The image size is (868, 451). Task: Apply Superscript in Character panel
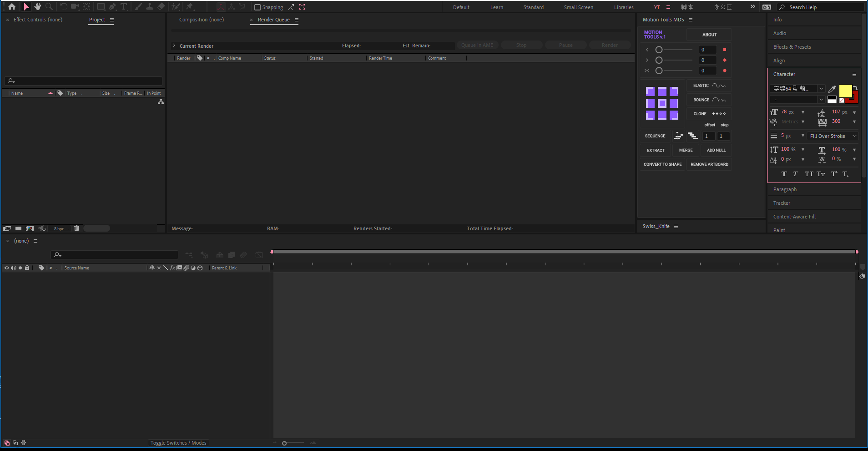tap(834, 174)
